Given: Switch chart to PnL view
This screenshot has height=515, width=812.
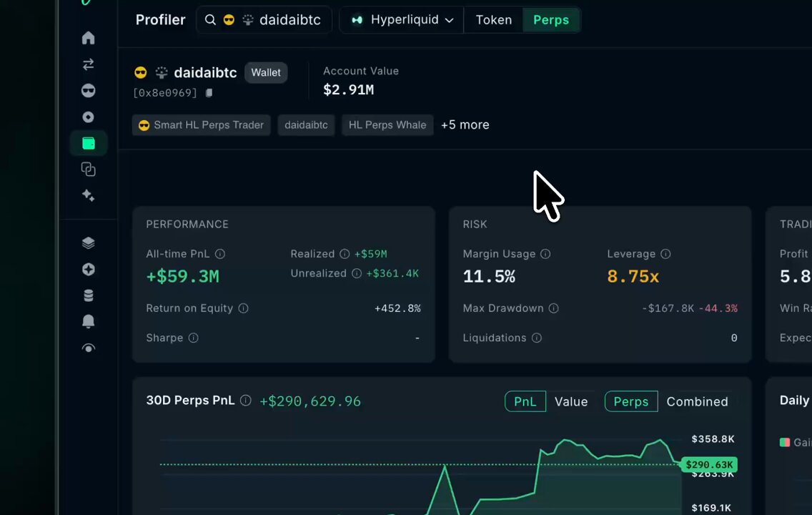Looking at the screenshot, I should (x=525, y=401).
